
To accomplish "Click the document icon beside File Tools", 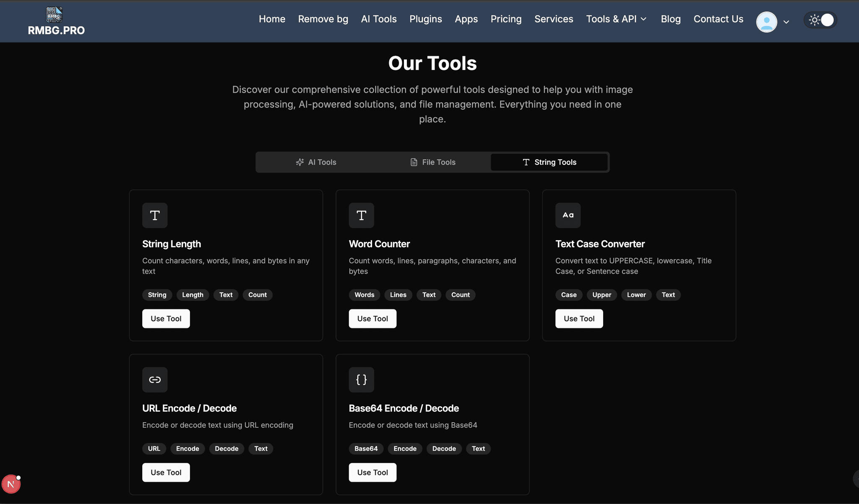I will tap(414, 162).
